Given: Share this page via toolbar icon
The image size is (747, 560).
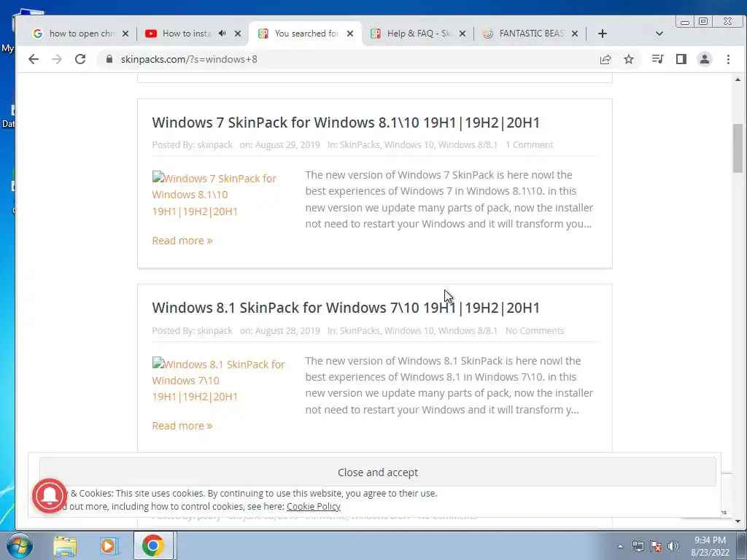Looking at the screenshot, I should click(605, 59).
